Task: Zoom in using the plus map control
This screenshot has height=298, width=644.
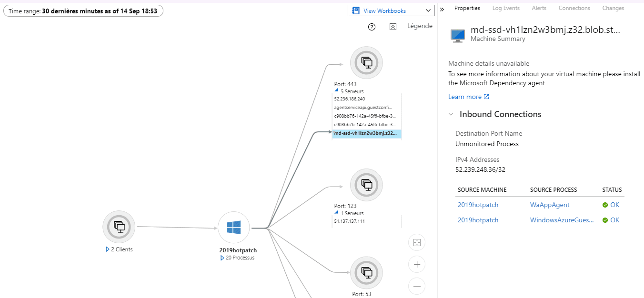Action: (417, 264)
